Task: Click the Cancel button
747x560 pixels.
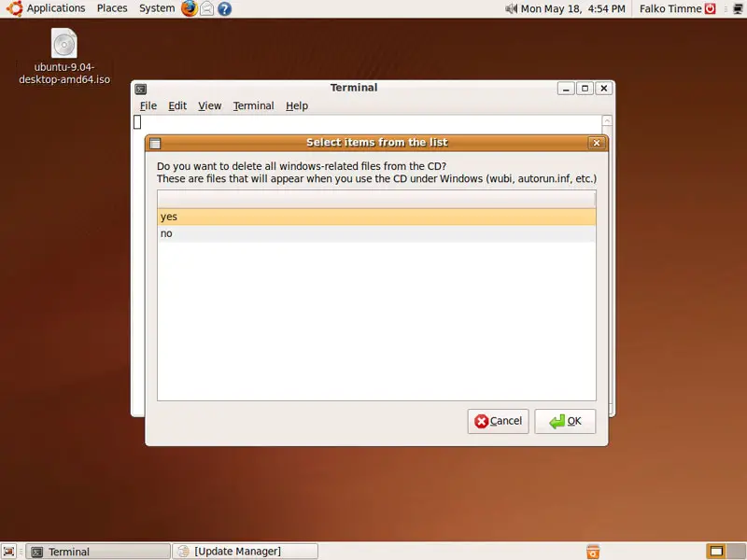Action: (498, 421)
